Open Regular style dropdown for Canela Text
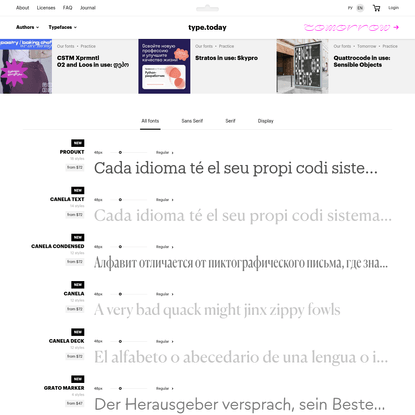 [x=165, y=200]
